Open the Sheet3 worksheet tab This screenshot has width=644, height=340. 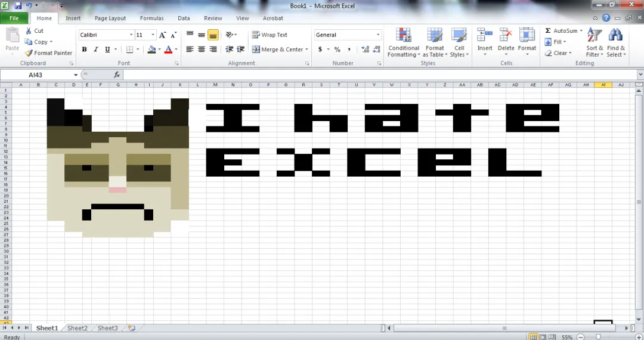[x=107, y=328]
